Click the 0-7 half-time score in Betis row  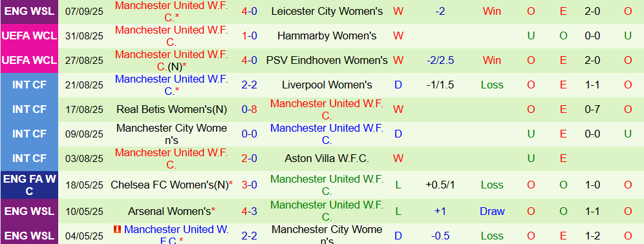[x=592, y=110]
